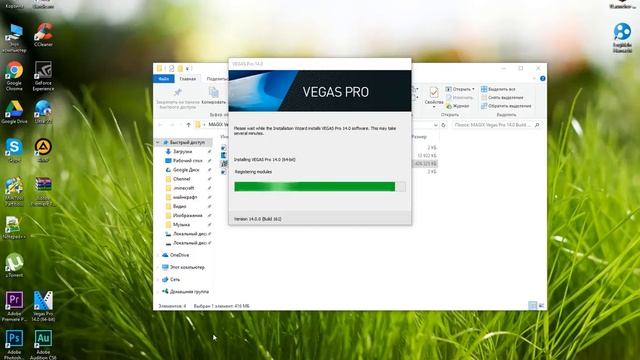
Task: Click Select all in Explorer ribbon
Action: (498, 89)
